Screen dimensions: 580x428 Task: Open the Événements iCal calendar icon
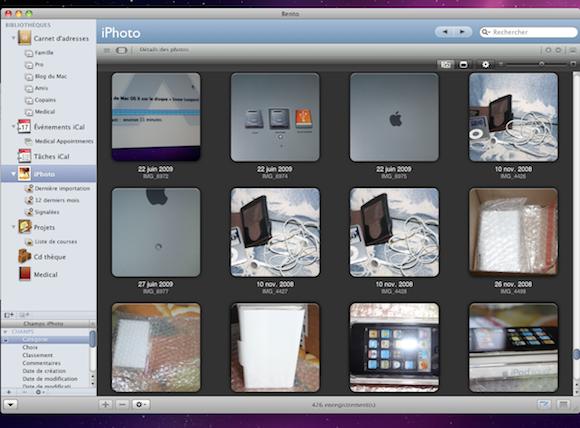(x=24, y=127)
